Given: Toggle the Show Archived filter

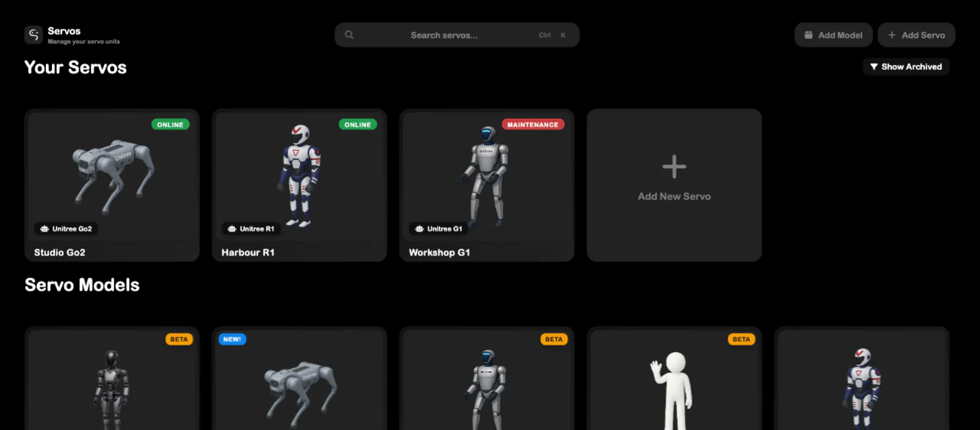Looking at the screenshot, I should tap(906, 67).
